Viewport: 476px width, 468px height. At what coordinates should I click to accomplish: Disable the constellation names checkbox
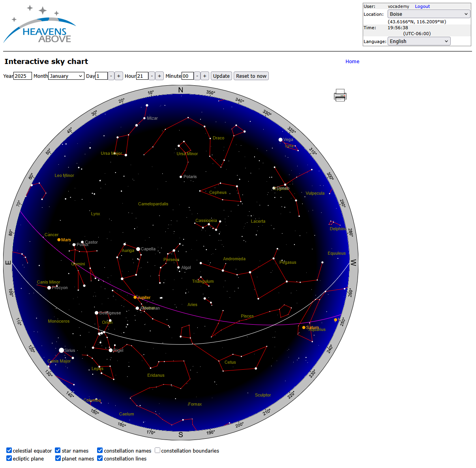click(100, 450)
